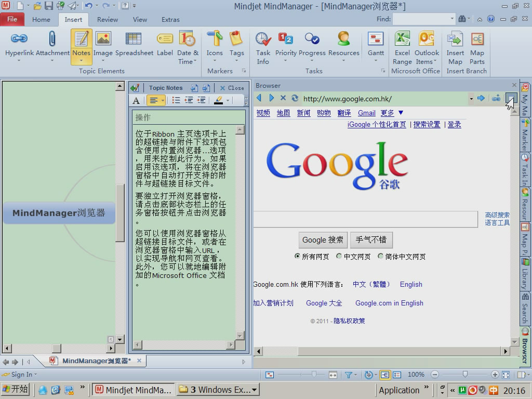Viewport: 532px width, 399px height.
Task: Click the Google 搜索 button
Action: tap(323, 240)
